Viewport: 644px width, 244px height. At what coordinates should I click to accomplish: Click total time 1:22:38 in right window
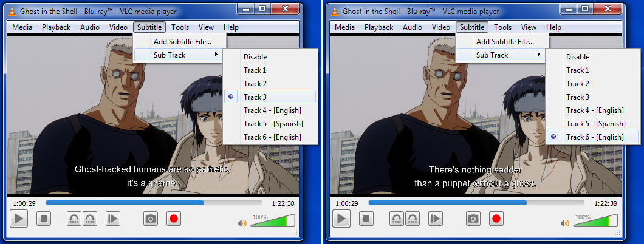point(605,203)
